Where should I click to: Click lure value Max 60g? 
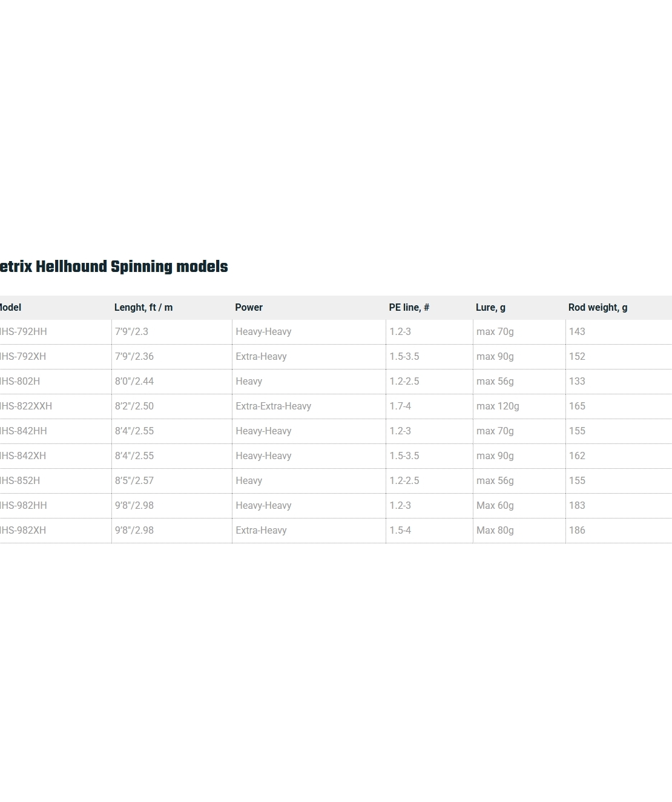495,506
